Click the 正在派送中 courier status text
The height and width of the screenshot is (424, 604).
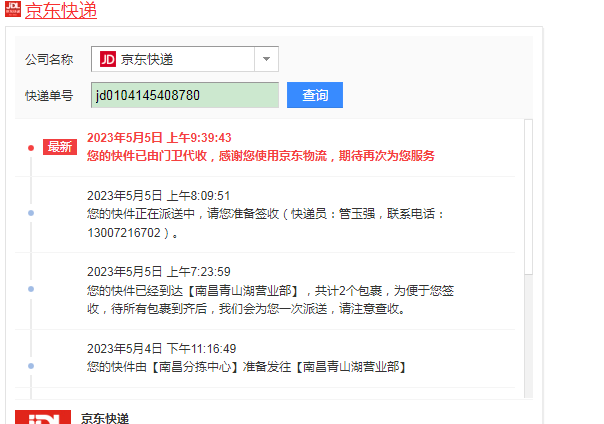[265, 223]
